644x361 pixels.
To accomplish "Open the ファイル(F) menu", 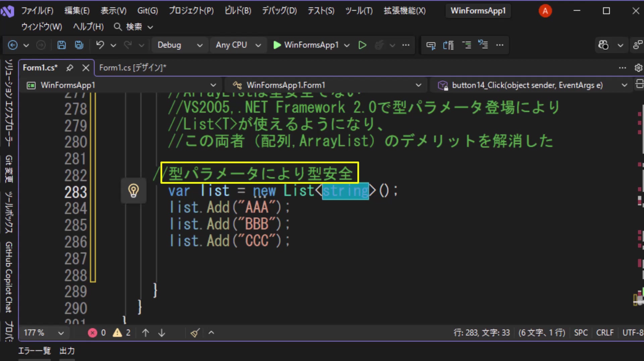I will (x=37, y=11).
